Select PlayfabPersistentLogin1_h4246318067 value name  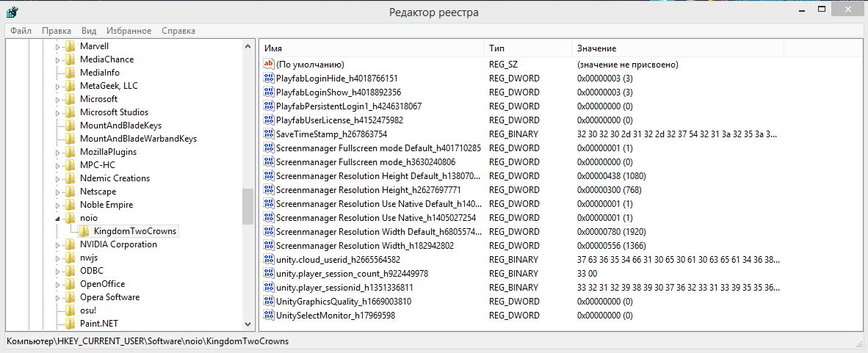(x=349, y=106)
